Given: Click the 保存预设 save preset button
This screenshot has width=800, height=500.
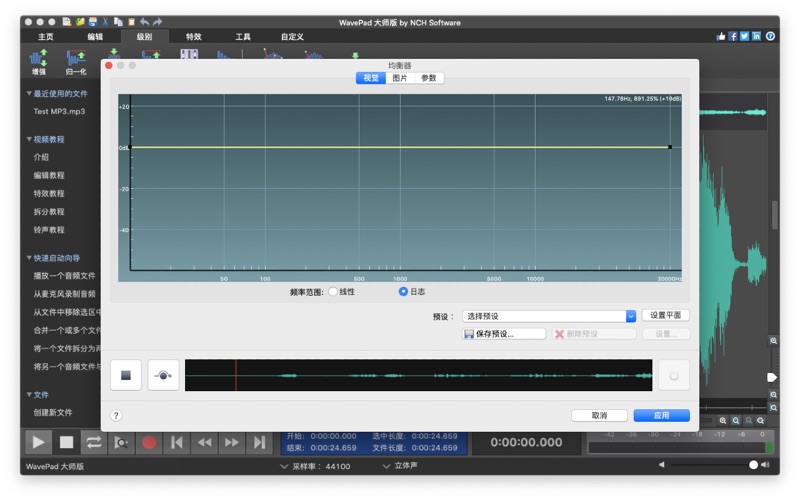Looking at the screenshot, I should [x=504, y=334].
